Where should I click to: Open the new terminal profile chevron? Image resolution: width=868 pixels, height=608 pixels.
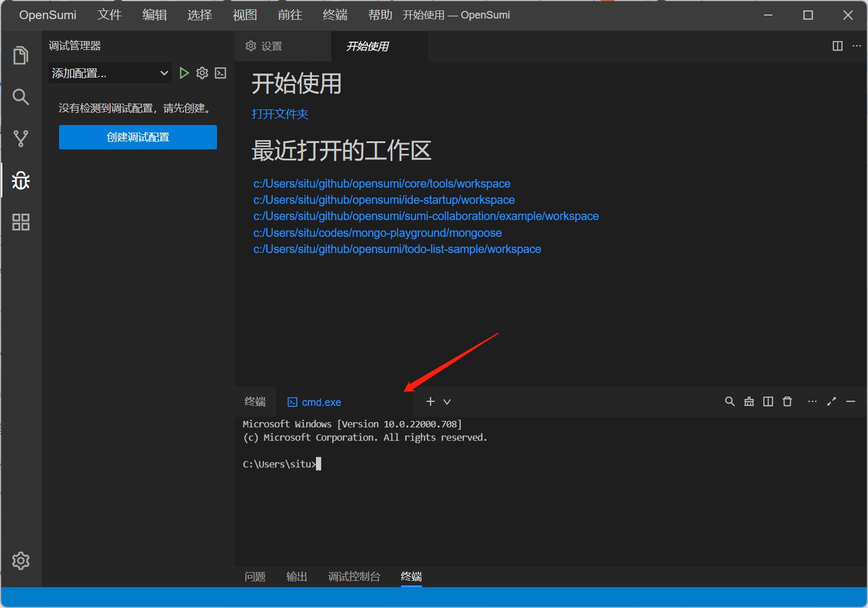click(446, 401)
